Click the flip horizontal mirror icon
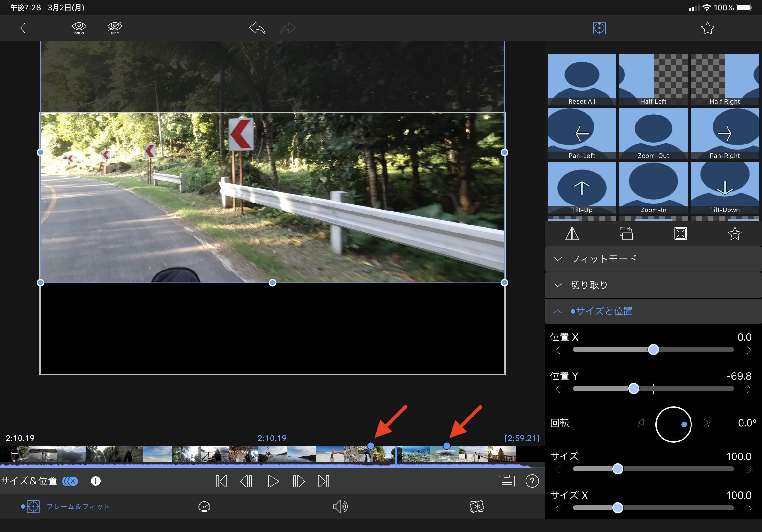This screenshot has width=762, height=532. (x=572, y=234)
